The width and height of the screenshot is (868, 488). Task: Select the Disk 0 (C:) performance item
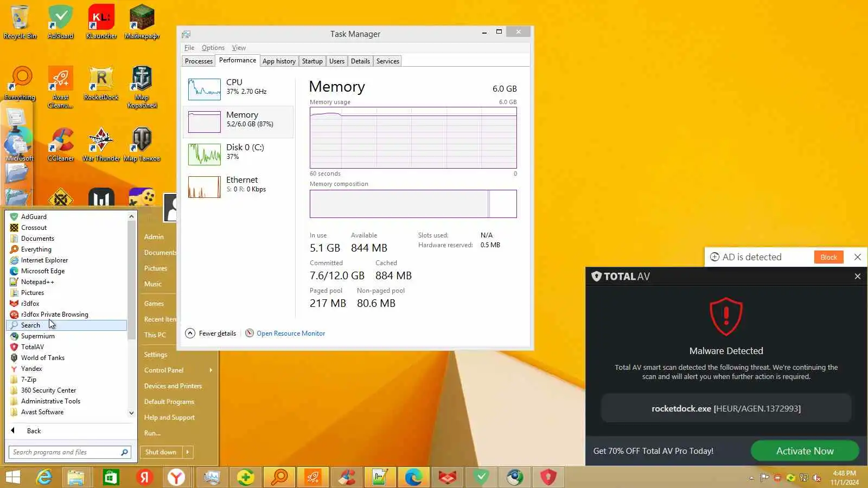[x=239, y=154]
